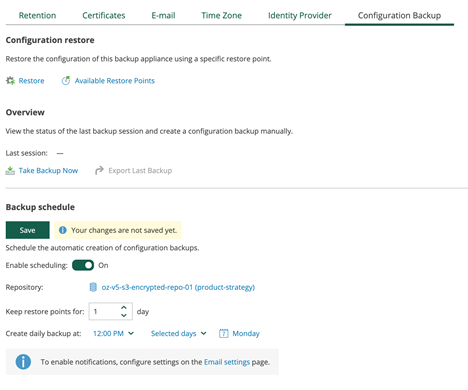Click the 'On' label next to toggle
This screenshot has height=390, width=468.
(103, 265)
